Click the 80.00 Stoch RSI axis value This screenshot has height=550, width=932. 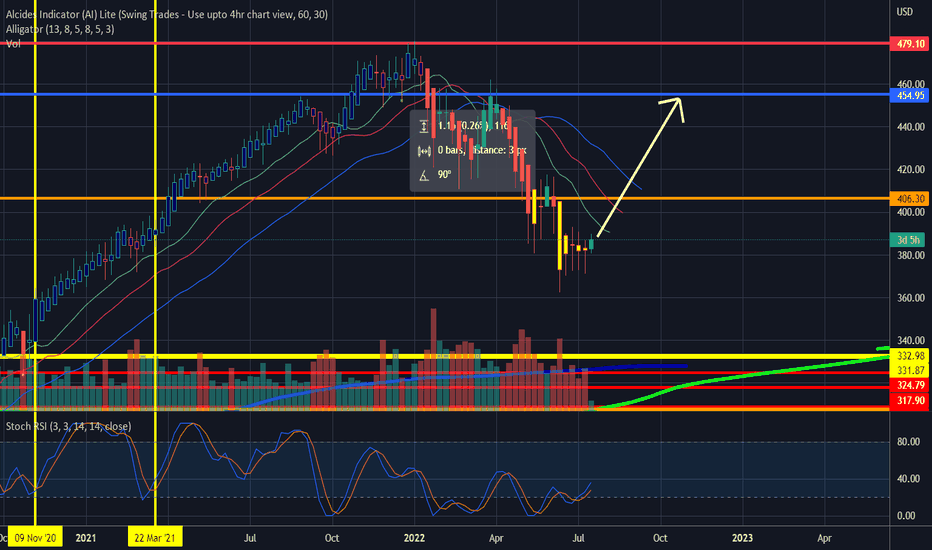[x=908, y=442]
